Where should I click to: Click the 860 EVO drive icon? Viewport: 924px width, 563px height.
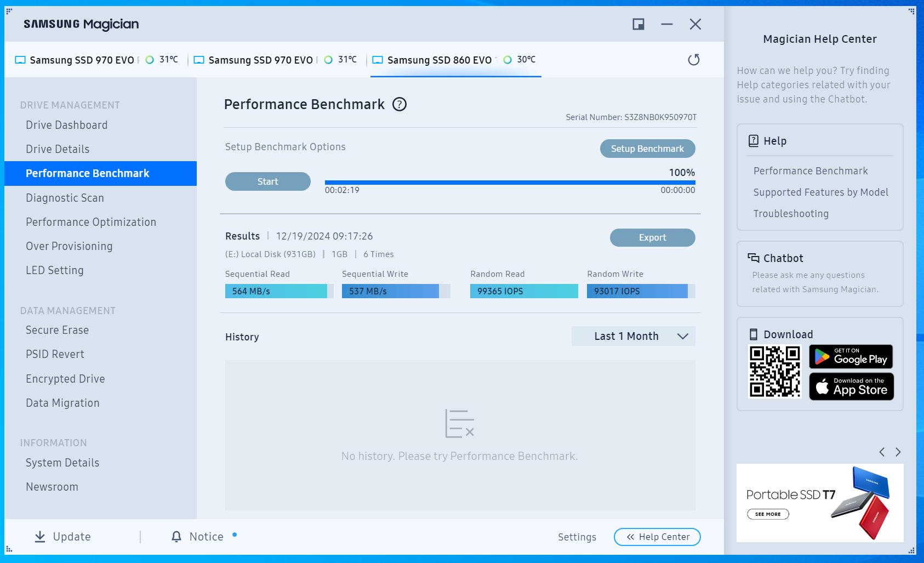coord(378,60)
